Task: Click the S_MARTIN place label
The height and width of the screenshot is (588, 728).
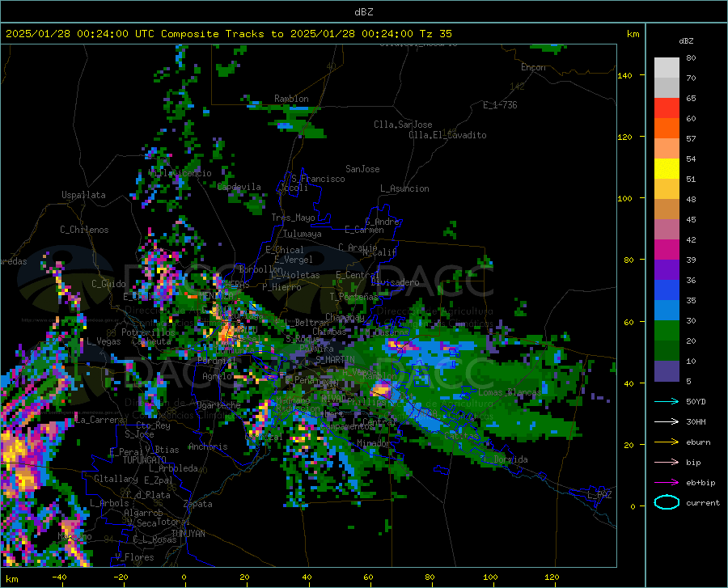Action: click(335, 360)
